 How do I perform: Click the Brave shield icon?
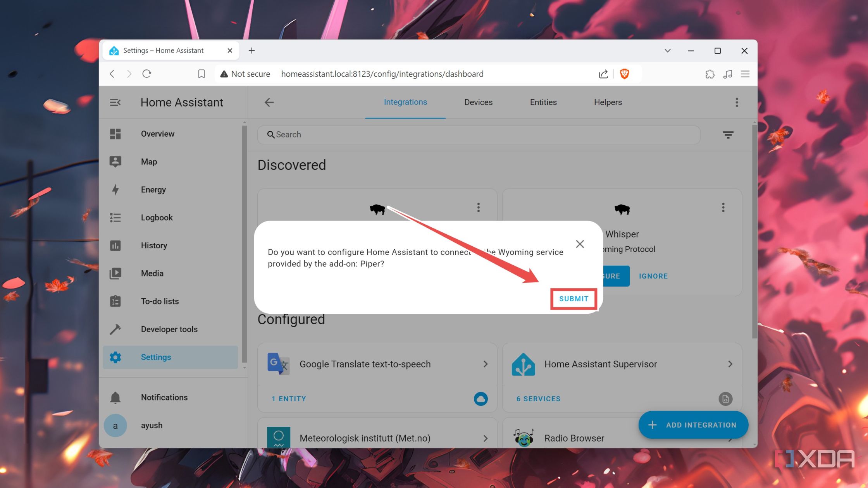point(625,74)
